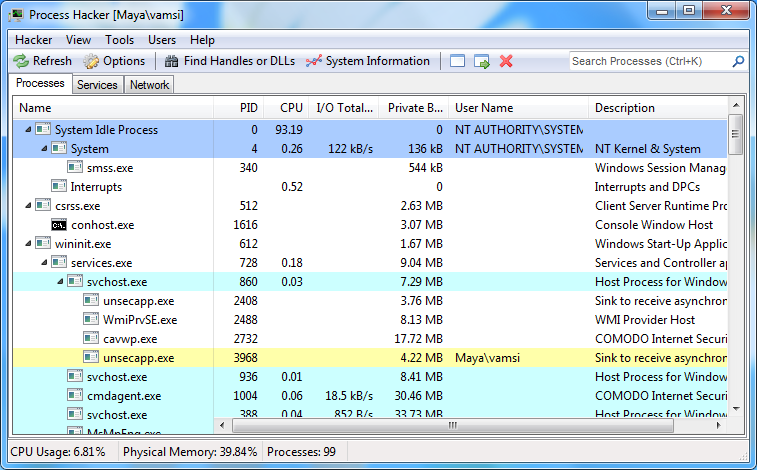Click the System Idle Process icon
Image resolution: width=757 pixels, height=470 pixels.
(x=43, y=129)
